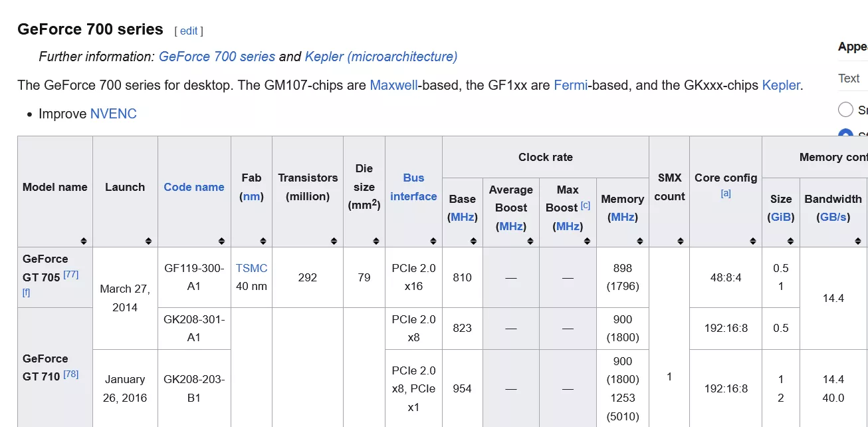The width and height of the screenshot is (868, 427).
Task: Click MHz link under Average Boost header
Action: click(x=511, y=226)
